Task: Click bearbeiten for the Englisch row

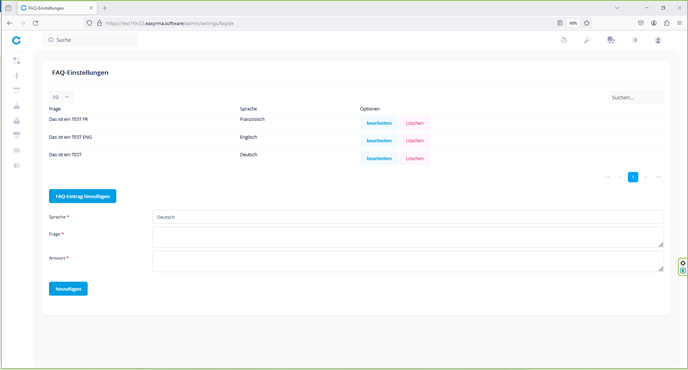Action: 379,140
